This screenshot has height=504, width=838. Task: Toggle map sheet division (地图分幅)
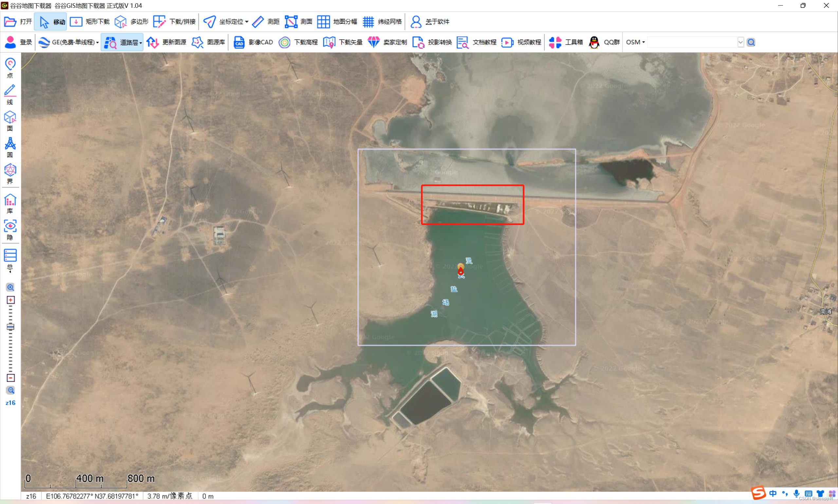[x=337, y=22]
